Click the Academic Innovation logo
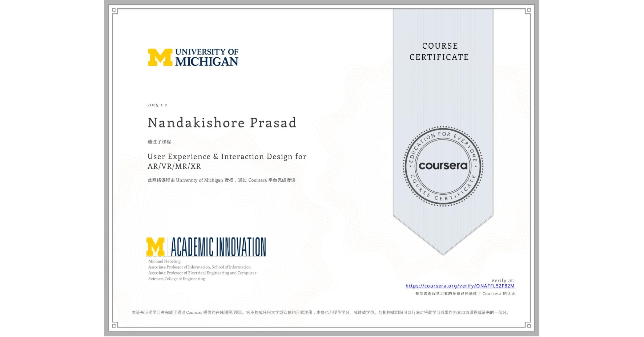644x337 pixels. (x=206, y=247)
